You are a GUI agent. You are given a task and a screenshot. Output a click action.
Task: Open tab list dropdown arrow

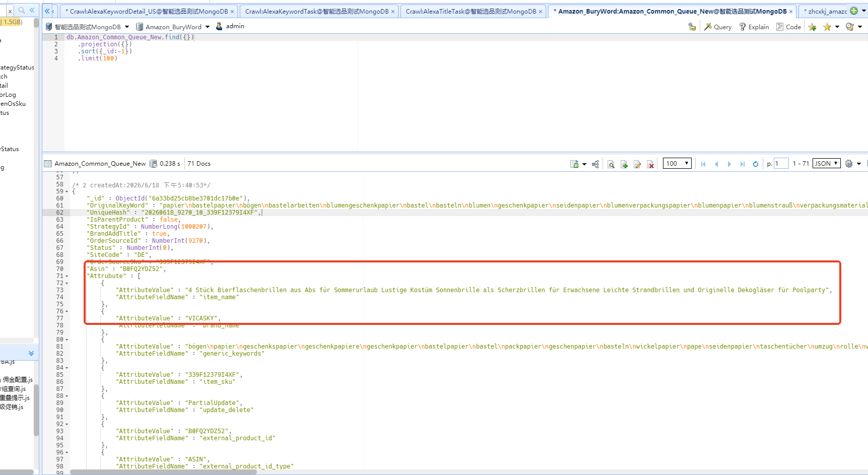pyautogui.click(x=863, y=11)
